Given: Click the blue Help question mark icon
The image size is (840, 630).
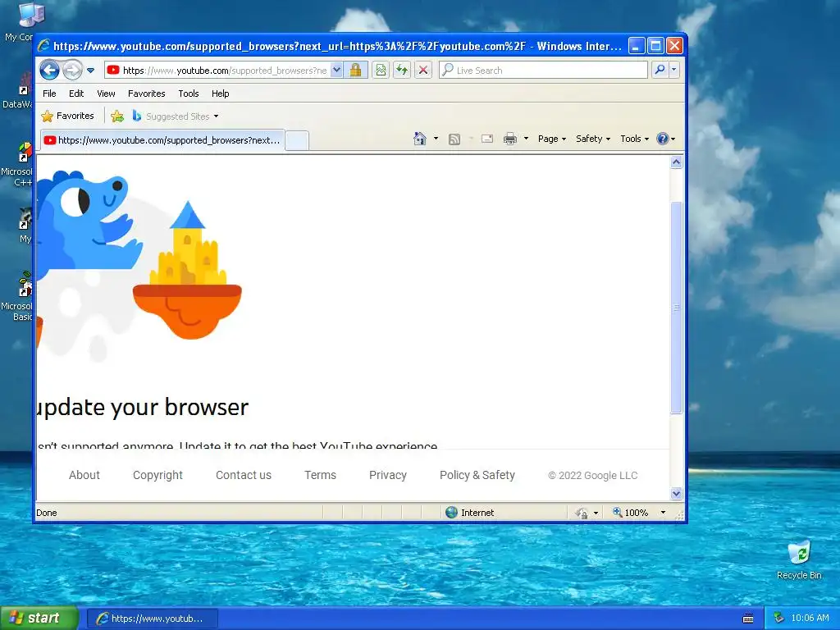Looking at the screenshot, I should 663,139.
